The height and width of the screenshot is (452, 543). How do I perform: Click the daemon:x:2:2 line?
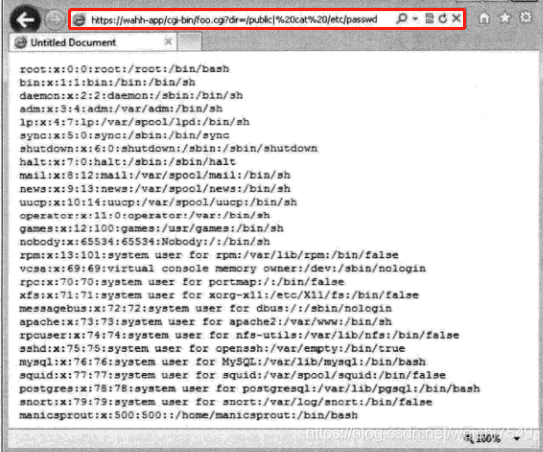click(x=131, y=95)
